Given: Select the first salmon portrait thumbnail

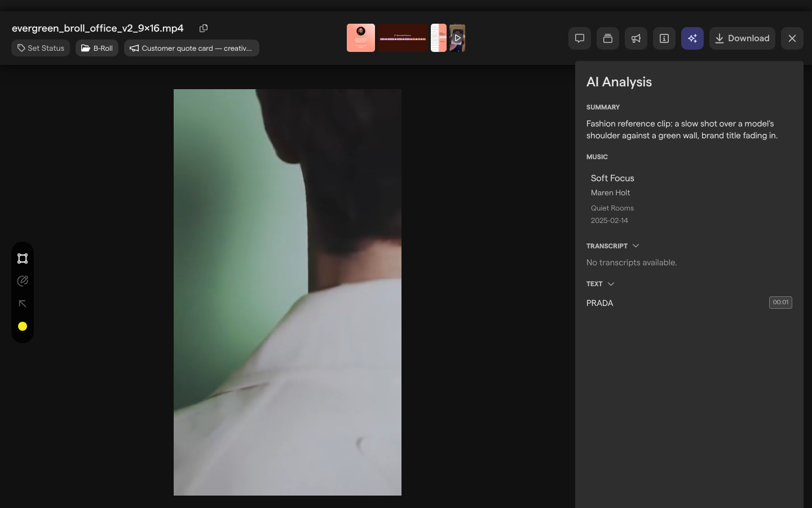Looking at the screenshot, I should click(x=361, y=38).
